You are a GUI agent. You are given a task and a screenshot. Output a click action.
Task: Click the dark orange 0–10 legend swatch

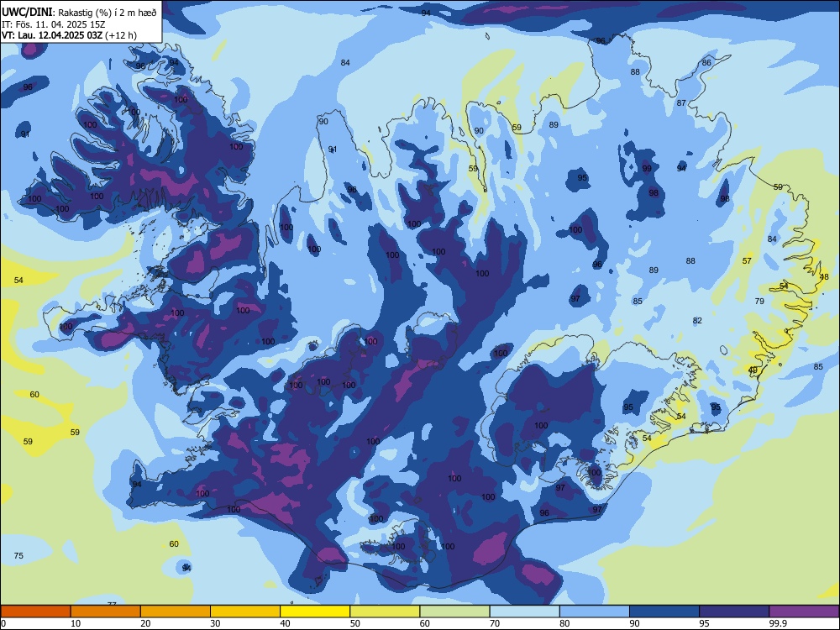[35, 612]
